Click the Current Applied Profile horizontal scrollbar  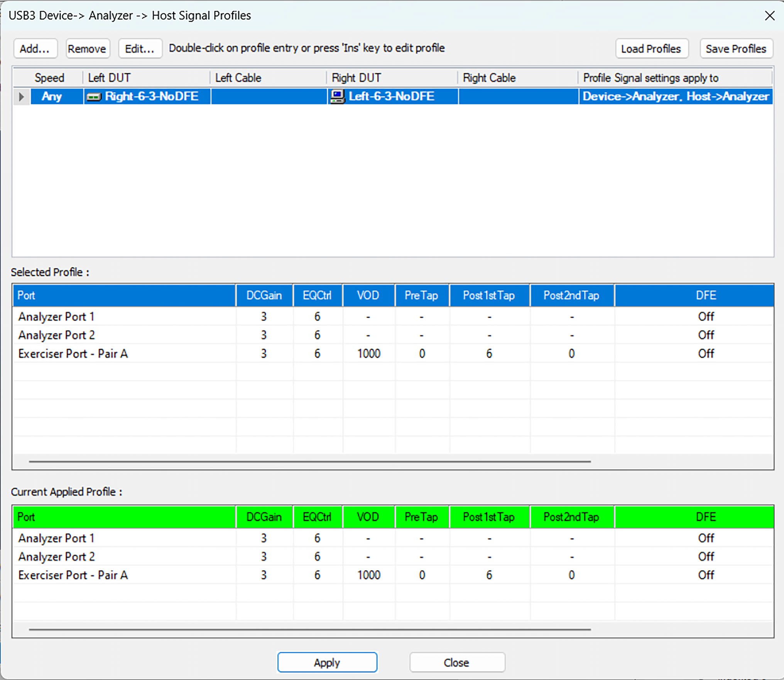tap(310, 629)
